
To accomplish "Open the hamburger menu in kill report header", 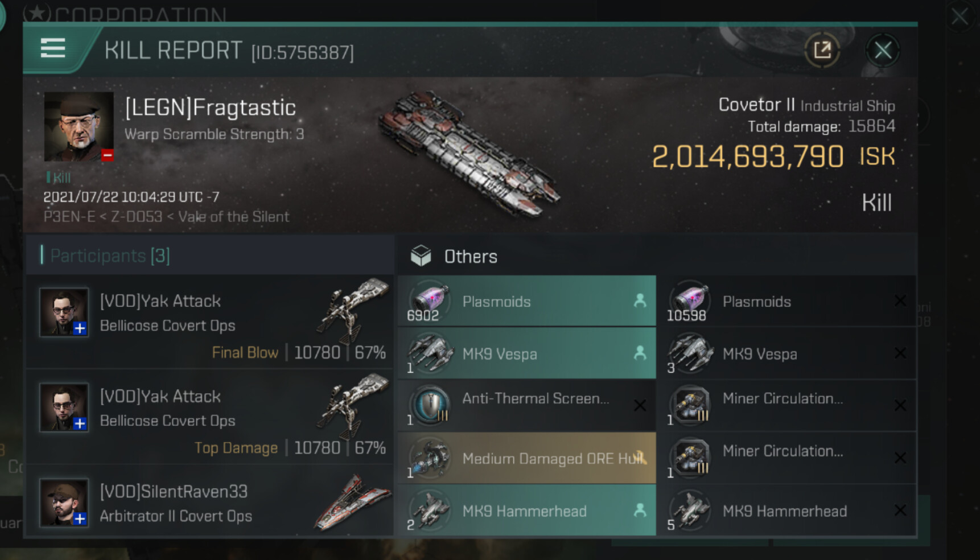I will click(53, 48).
